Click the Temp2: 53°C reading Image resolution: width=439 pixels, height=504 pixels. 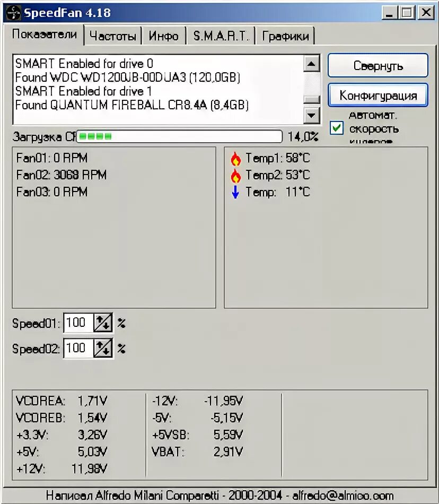278,175
